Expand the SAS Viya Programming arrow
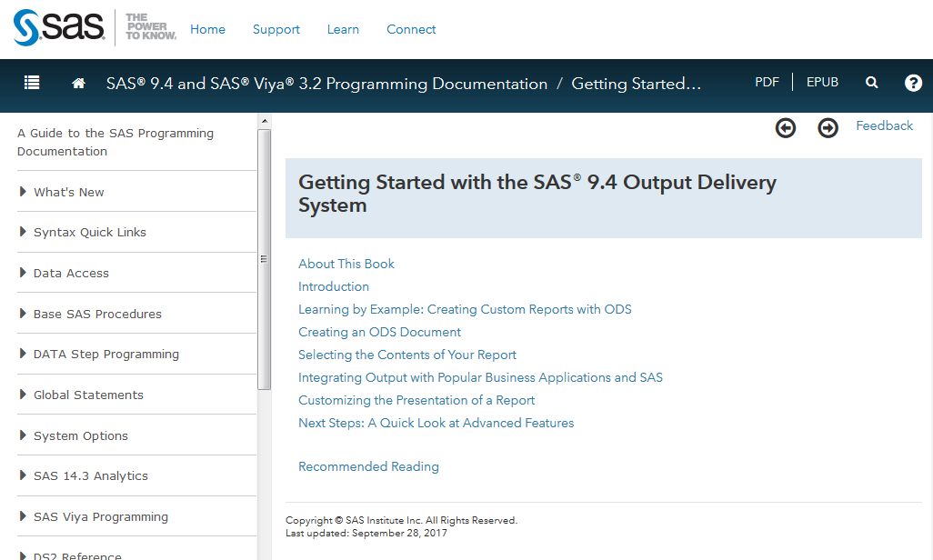The height and width of the screenshot is (560, 933). click(23, 516)
